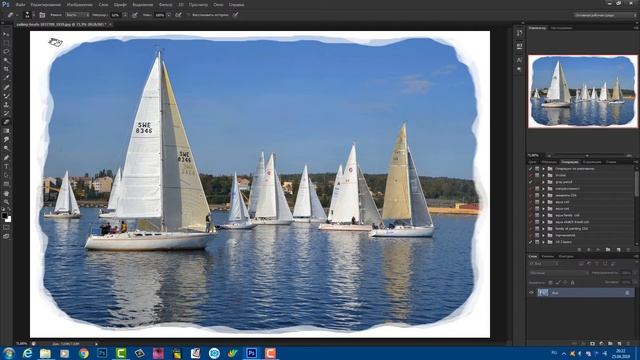This screenshot has height=360, width=640.
Task: Open Google Chrome from the taskbar
Action: click(x=83, y=353)
